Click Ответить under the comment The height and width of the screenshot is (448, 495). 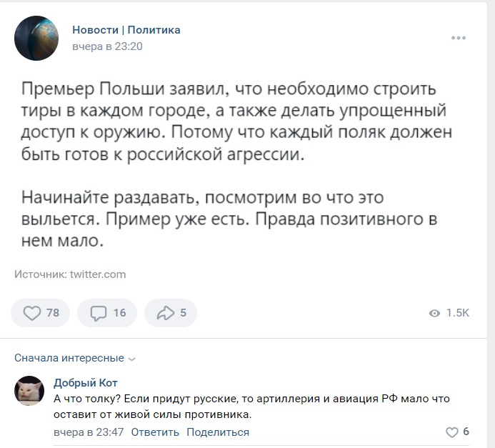point(155,432)
